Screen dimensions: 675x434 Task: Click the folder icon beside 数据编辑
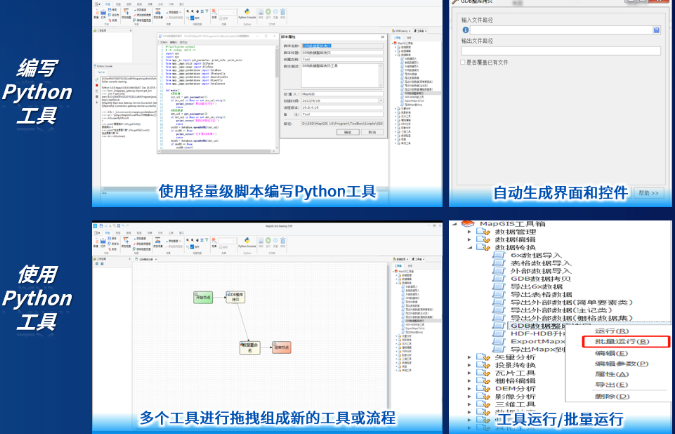483,239
